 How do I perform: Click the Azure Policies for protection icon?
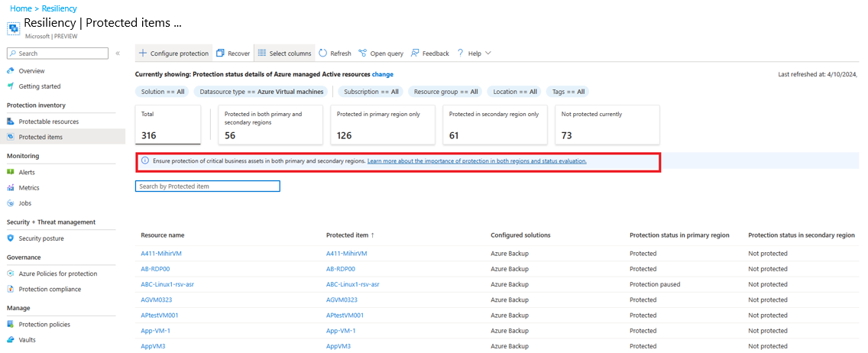11,274
